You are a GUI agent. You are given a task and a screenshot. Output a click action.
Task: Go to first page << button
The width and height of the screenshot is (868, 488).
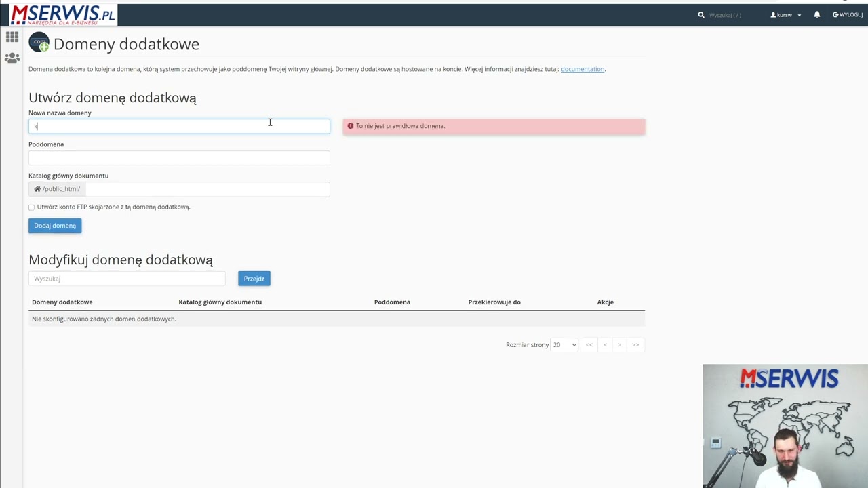589,345
